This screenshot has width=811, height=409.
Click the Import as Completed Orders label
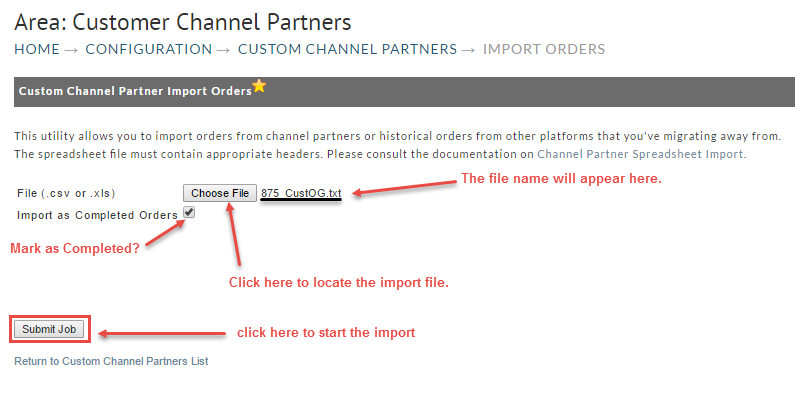[x=97, y=215]
